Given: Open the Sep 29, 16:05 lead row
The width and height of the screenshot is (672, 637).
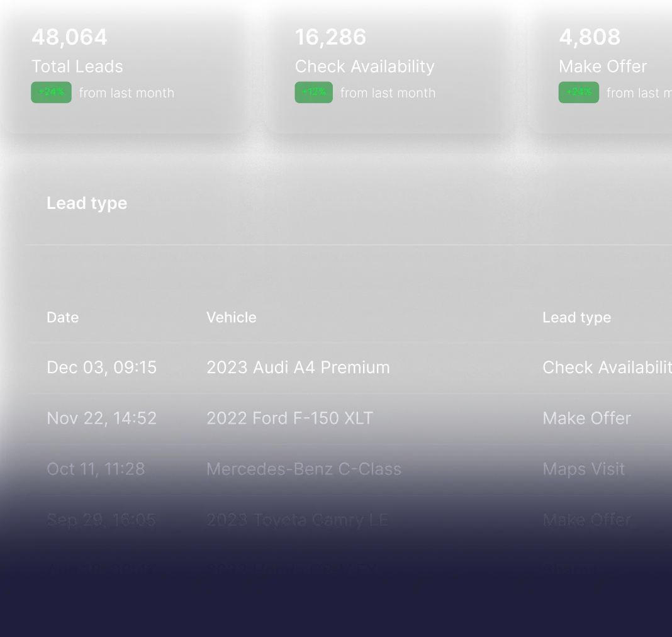Looking at the screenshot, I should [101, 520].
